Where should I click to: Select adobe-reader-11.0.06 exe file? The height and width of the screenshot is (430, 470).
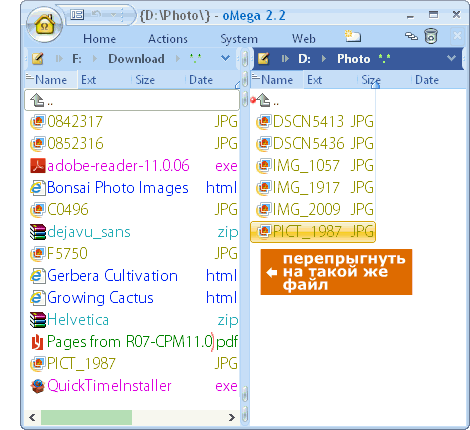tap(133, 166)
